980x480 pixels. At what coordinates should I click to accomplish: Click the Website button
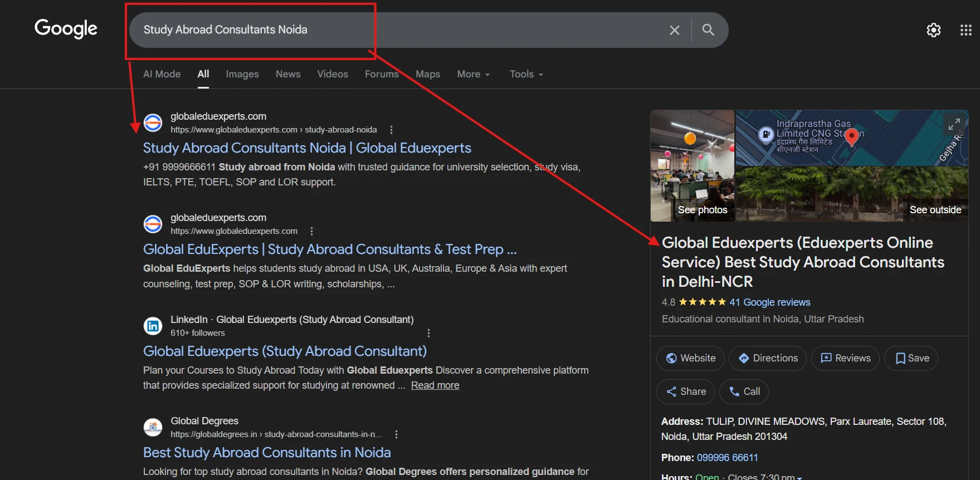coord(690,358)
